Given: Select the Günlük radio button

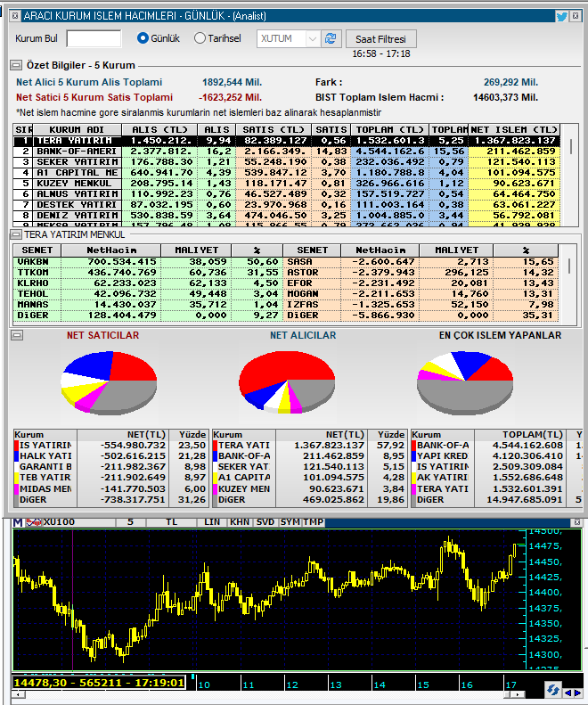Looking at the screenshot, I should pos(143,38).
